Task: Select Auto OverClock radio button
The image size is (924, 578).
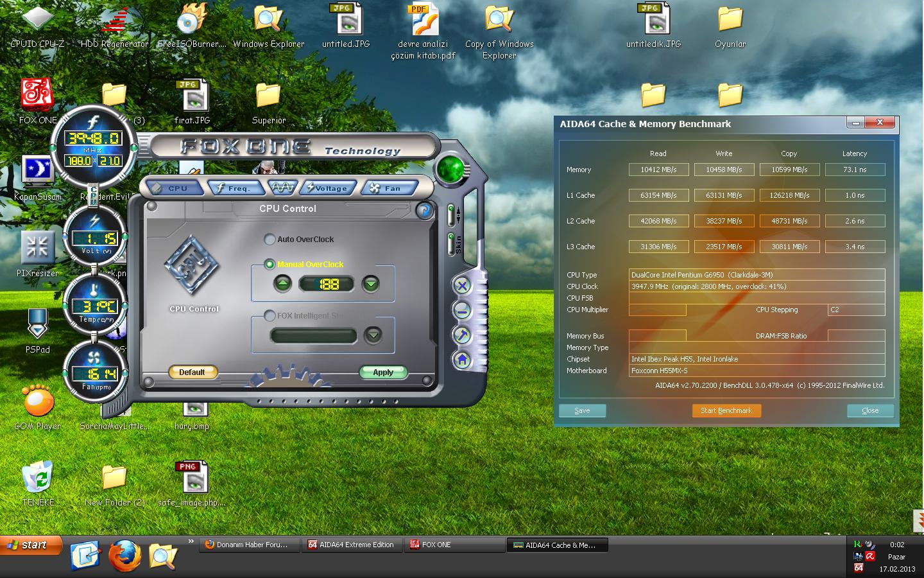Action: coord(269,239)
